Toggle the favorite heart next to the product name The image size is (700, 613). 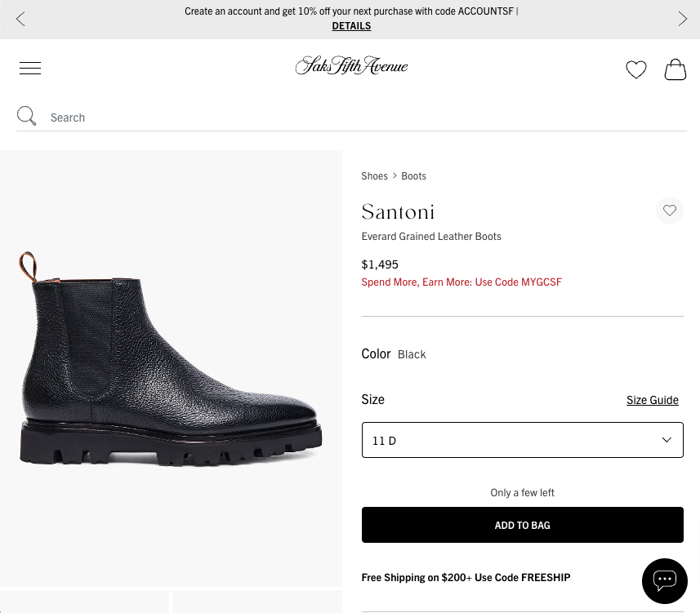pos(669,210)
